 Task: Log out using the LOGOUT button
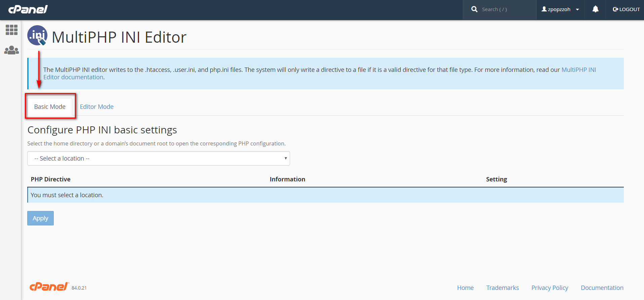pos(626,9)
